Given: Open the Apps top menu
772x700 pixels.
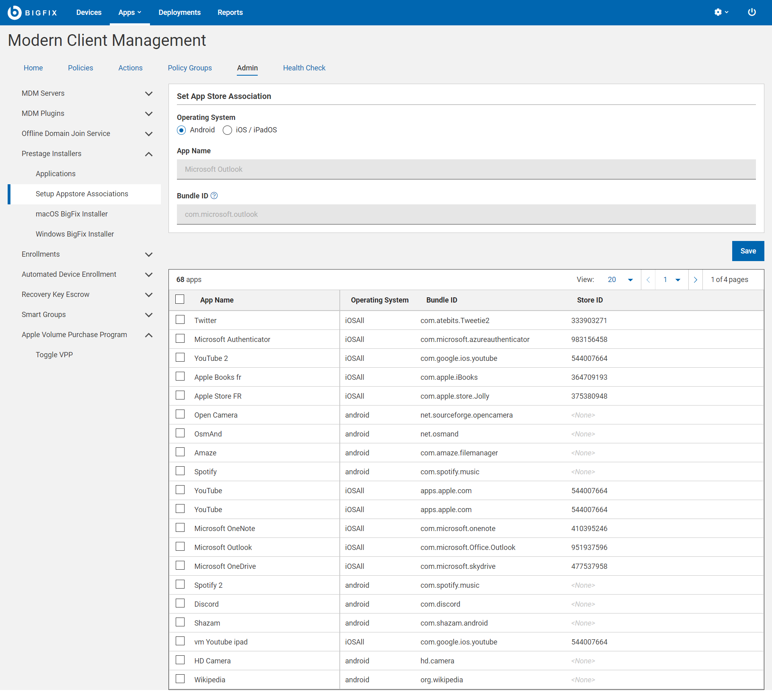Looking at the screenshot, I should click(x=129, y=12).
